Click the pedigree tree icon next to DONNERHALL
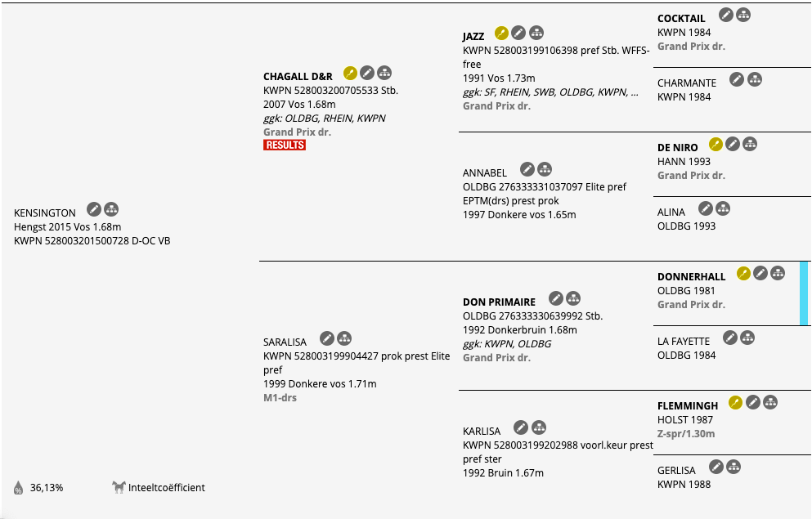This screenshot has height=519, width=812. (778, 273)
